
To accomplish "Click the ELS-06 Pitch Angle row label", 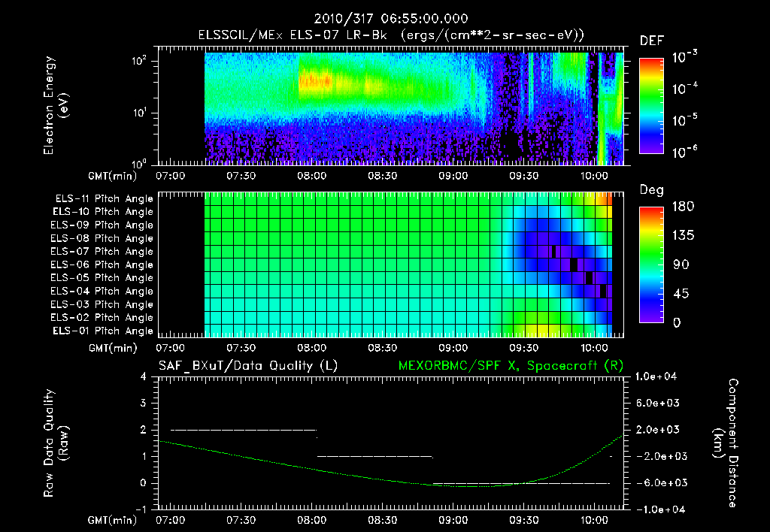I will [x=102, y=265].
